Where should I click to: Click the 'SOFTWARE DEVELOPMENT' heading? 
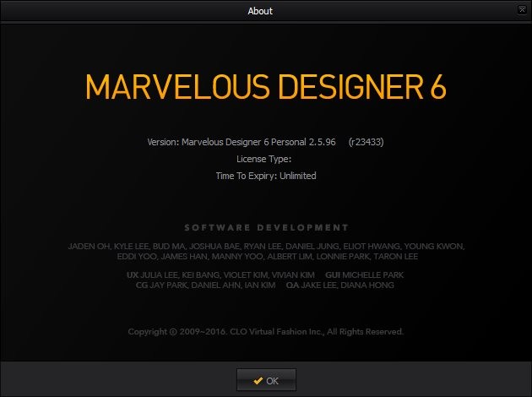[x=266, y=227]
